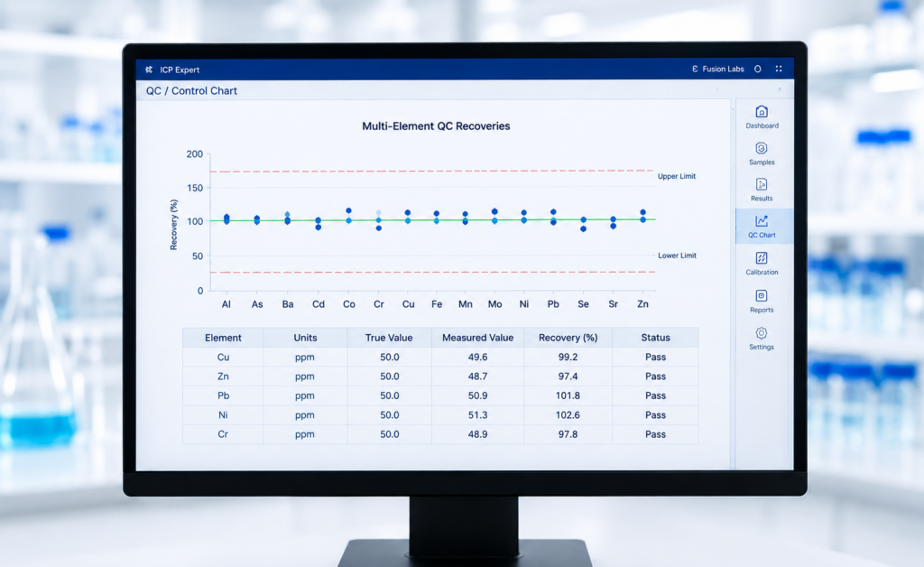Click the QC / Control Chart breadcrumb
924x567 pixels.
point(191,91)
